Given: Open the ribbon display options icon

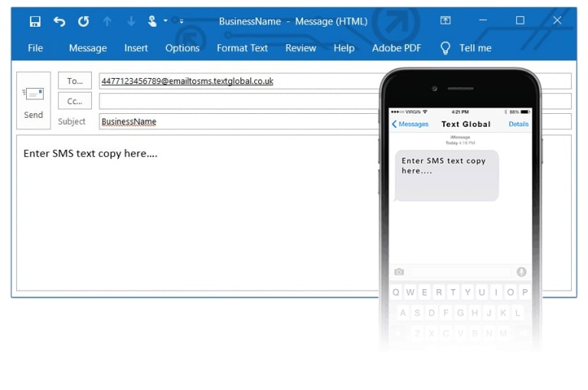Looking at the screenshot, I should [x=446, y=21].
